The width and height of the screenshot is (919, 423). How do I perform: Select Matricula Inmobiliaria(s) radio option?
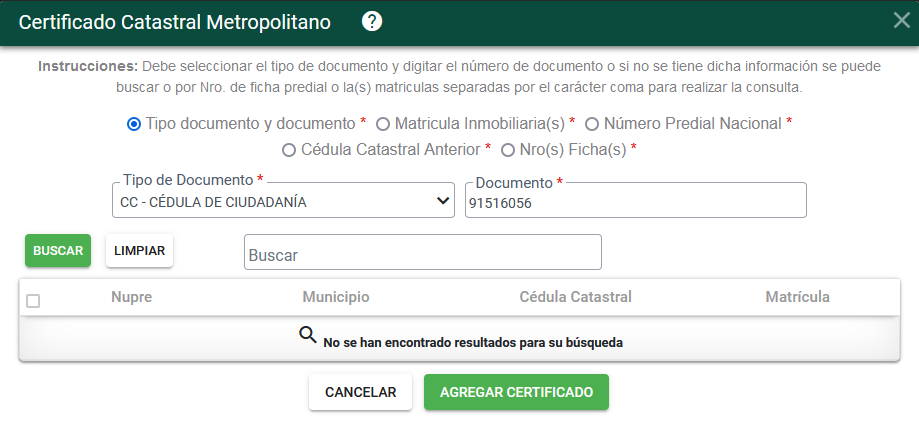pos(383,124)
